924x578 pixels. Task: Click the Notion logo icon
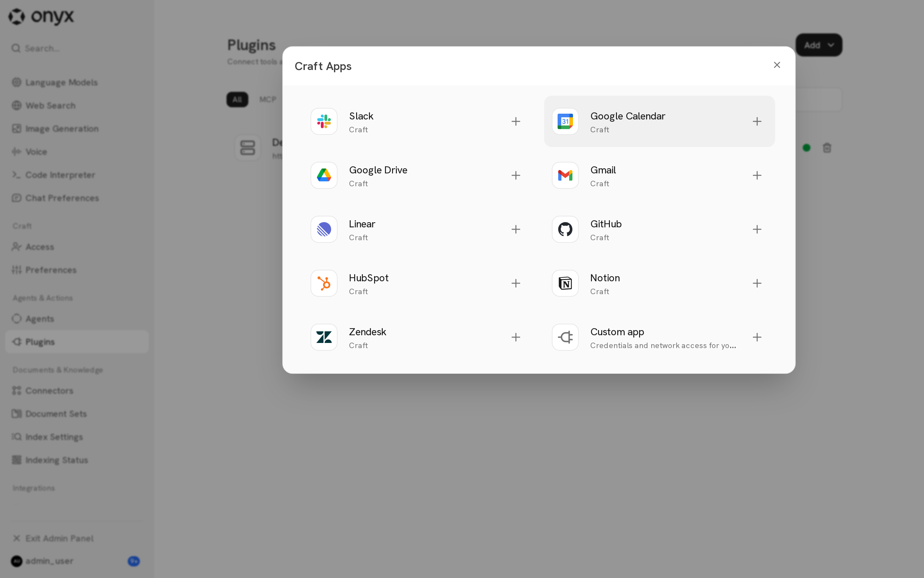[565, 283]
